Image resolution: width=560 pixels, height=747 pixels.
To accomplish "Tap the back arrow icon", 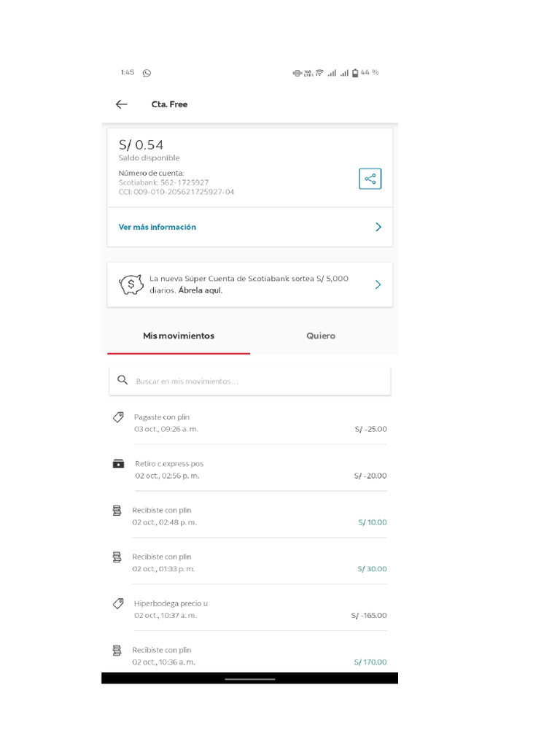I will [x=122, y=104].
